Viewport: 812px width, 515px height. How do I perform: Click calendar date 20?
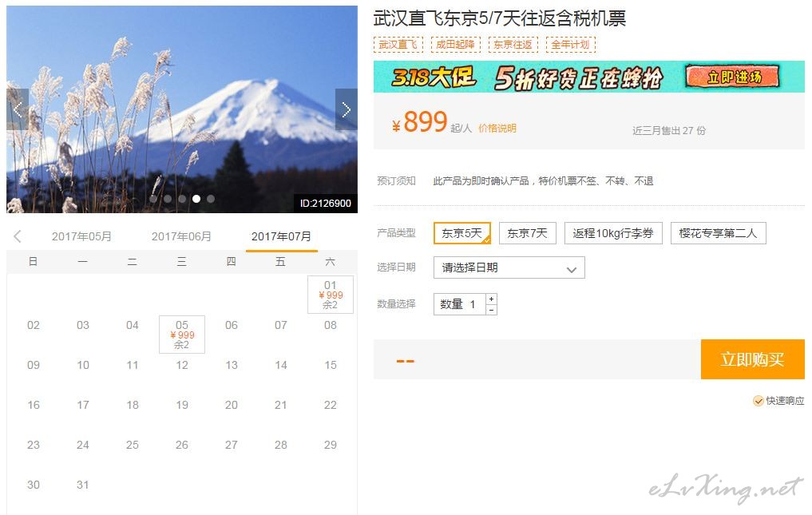point(232,405)
